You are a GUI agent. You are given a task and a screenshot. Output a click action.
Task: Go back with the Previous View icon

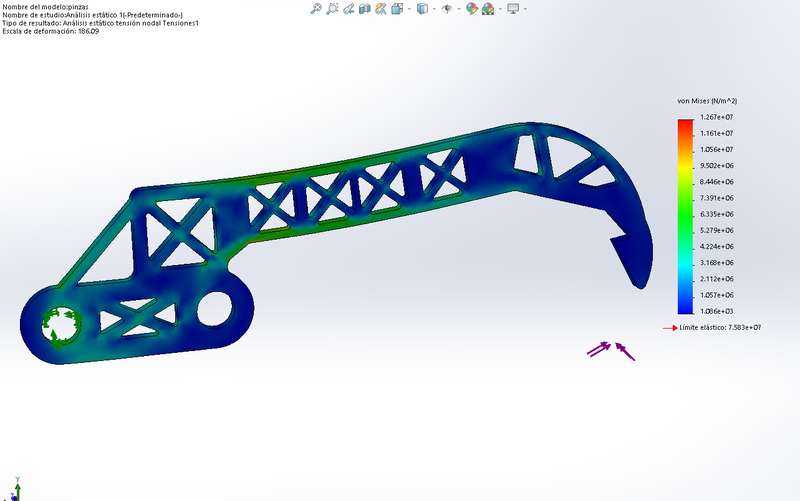348,9
